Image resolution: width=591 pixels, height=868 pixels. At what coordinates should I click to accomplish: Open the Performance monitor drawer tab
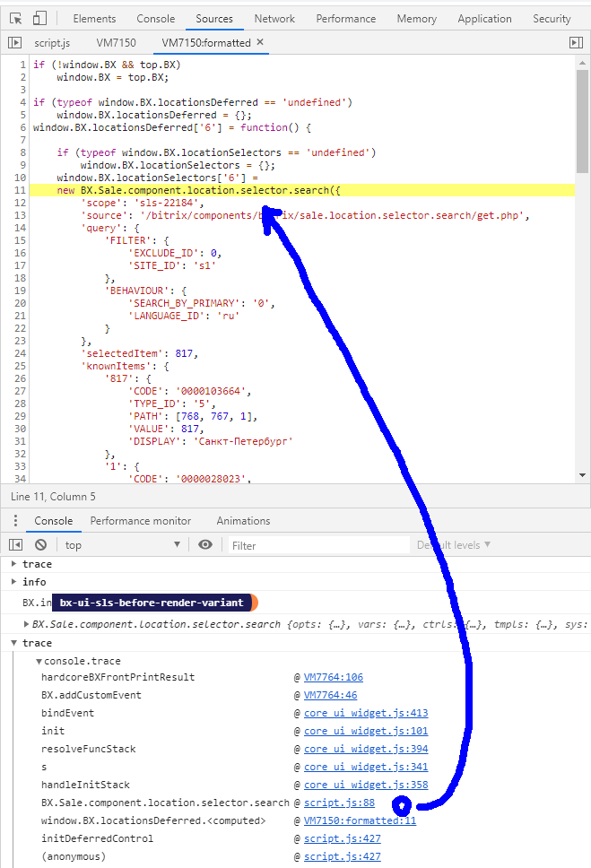140,521
